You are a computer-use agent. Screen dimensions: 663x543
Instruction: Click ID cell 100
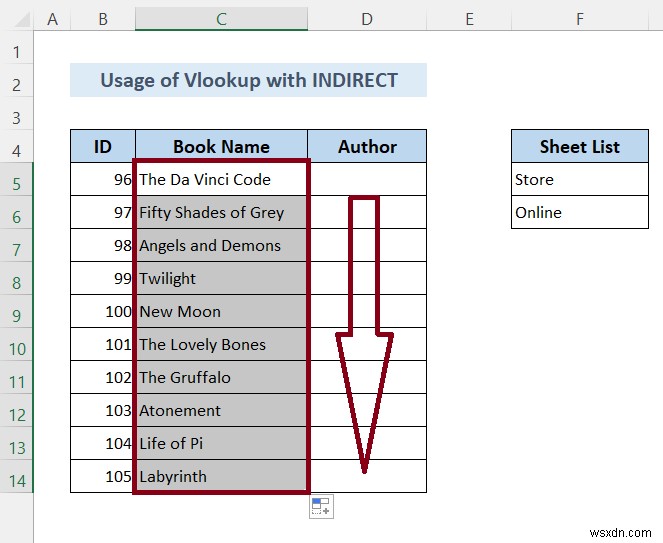(x=103, y=311)
